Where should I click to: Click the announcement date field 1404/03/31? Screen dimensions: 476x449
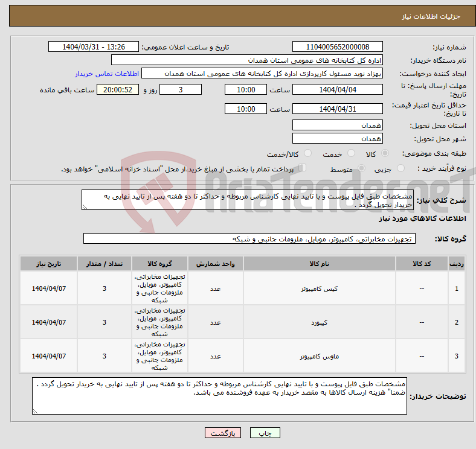point(94,46)
